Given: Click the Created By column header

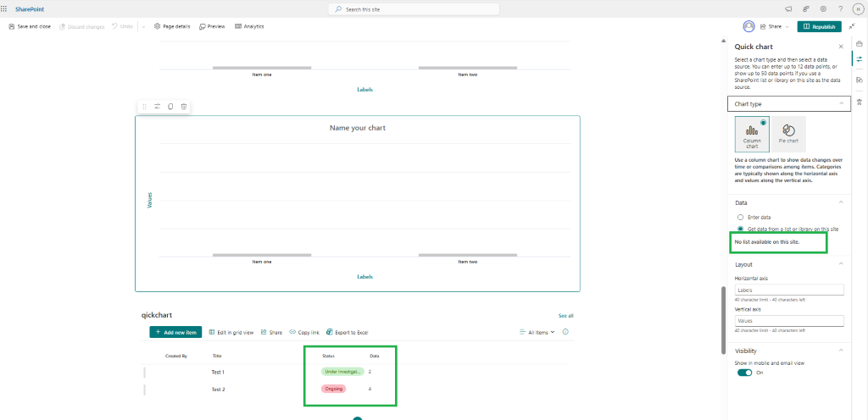Looking at the screenshot, I should (x=176, y=356).
